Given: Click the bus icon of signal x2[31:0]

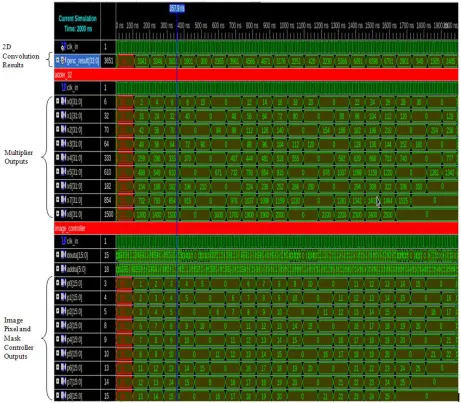Looking at the screenshot, I should click(63, 130).
